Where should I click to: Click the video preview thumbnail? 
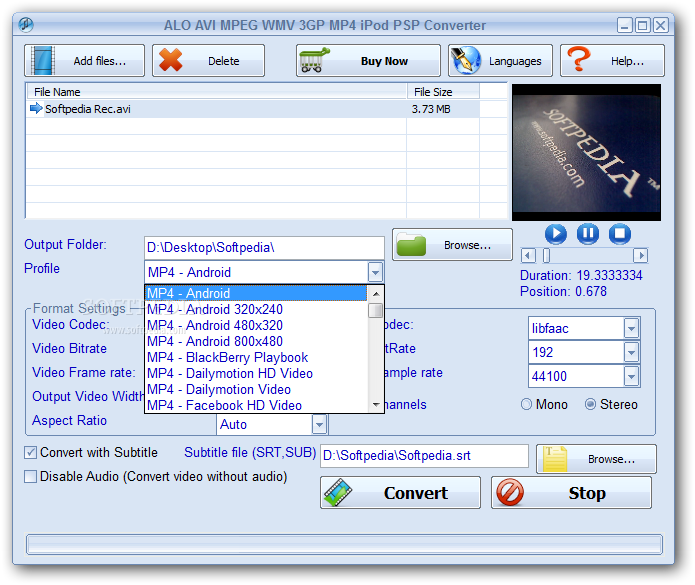pos(586,152)
